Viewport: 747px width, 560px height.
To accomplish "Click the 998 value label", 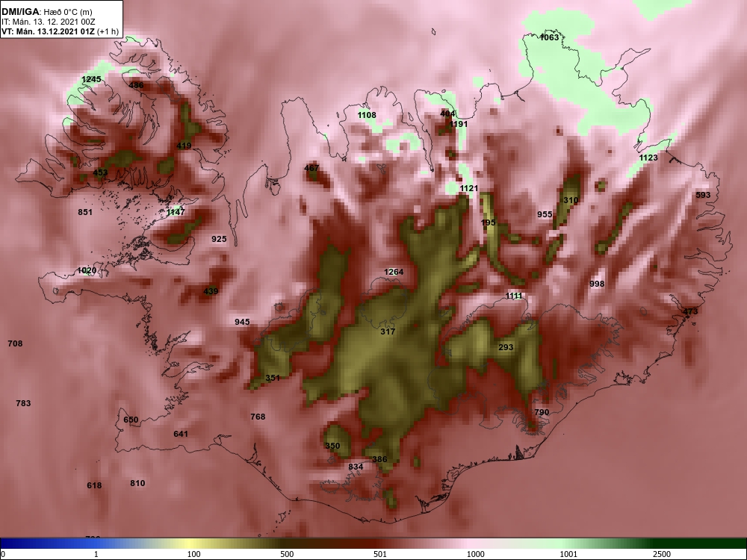I will 597,284.
